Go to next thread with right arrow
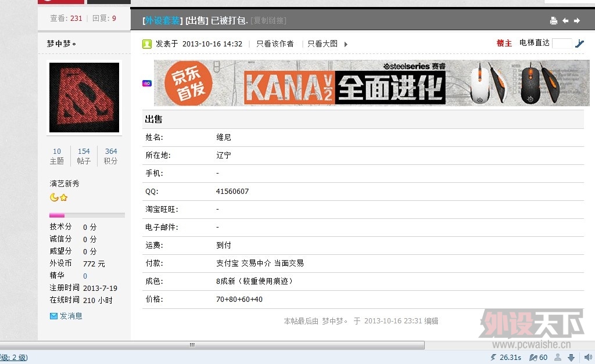 [x=577, y=20]
